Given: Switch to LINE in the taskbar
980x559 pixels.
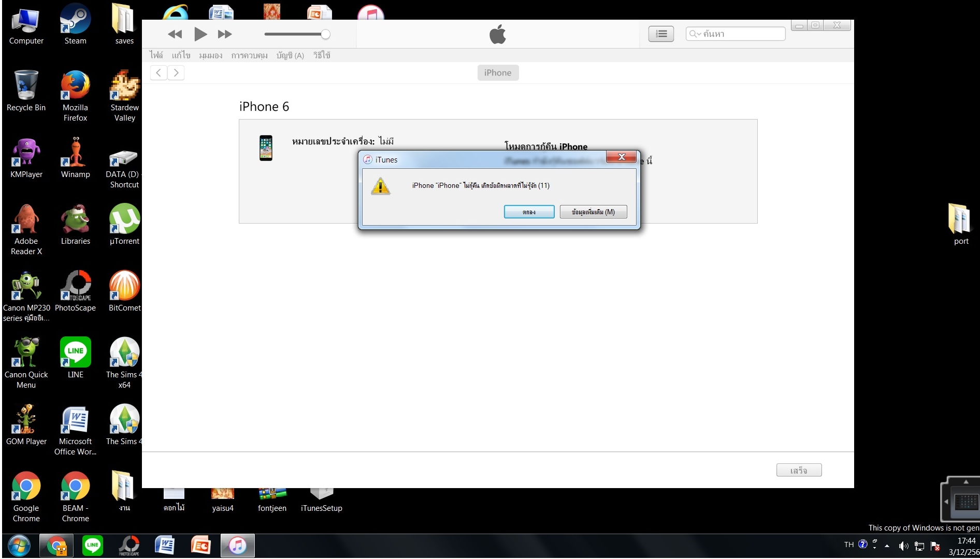Looking at the screenshot, I should pyautogui.click(x=93, y=546).
